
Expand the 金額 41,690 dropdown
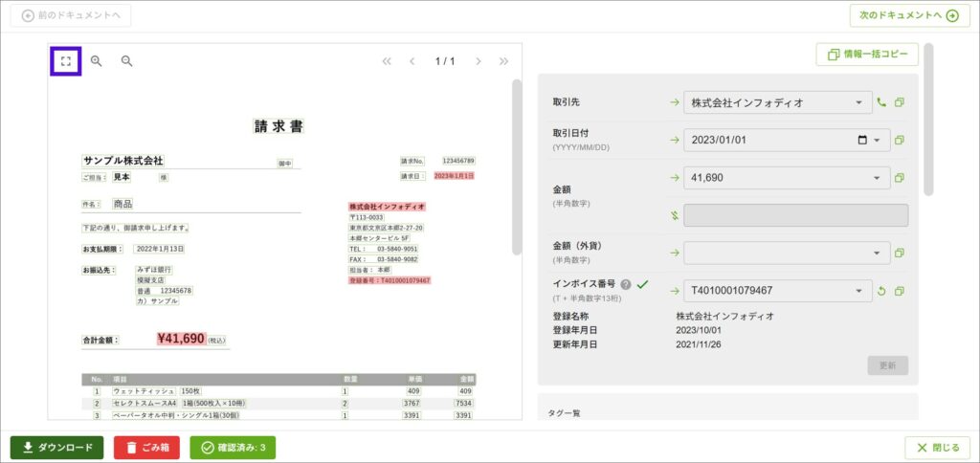pyautogui.click(x=878, y=177)
